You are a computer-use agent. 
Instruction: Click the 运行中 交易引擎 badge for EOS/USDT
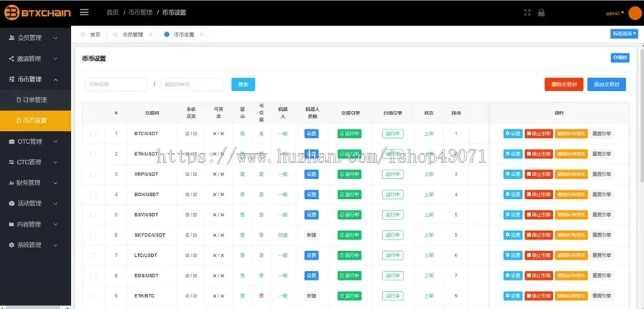349,276
